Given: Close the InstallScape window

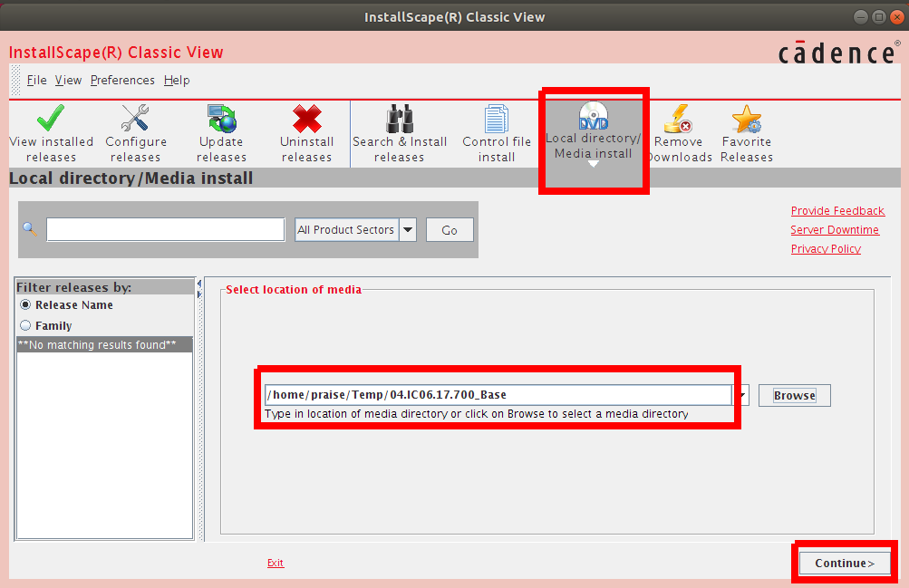Looking at the screenshot, I should tap(897, 17).
